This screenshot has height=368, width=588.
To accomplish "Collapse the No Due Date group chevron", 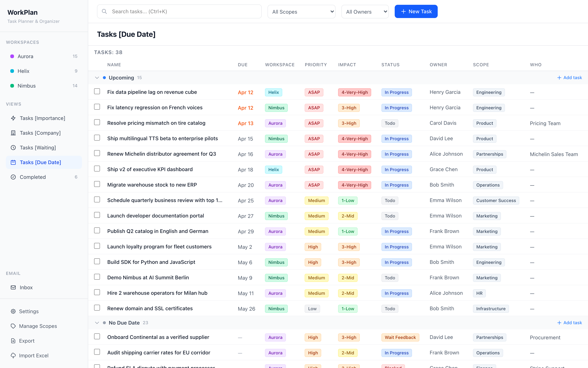I will pyautogui.click(x=97, y=323).
